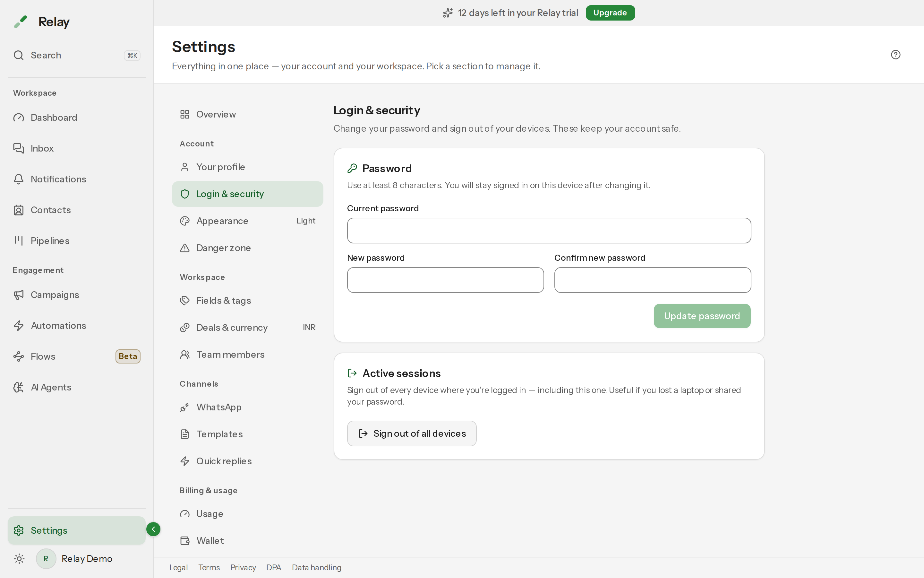Click the Search magnifier icon
The width and height of the screenshot is (924, 578).
18,55
